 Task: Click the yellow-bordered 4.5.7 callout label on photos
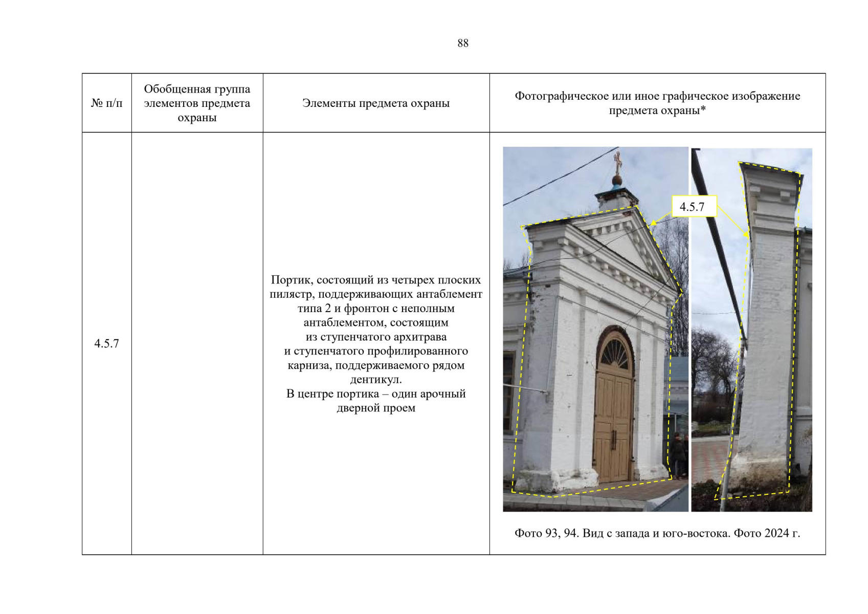pyautogui.click(x=693, y=207)
